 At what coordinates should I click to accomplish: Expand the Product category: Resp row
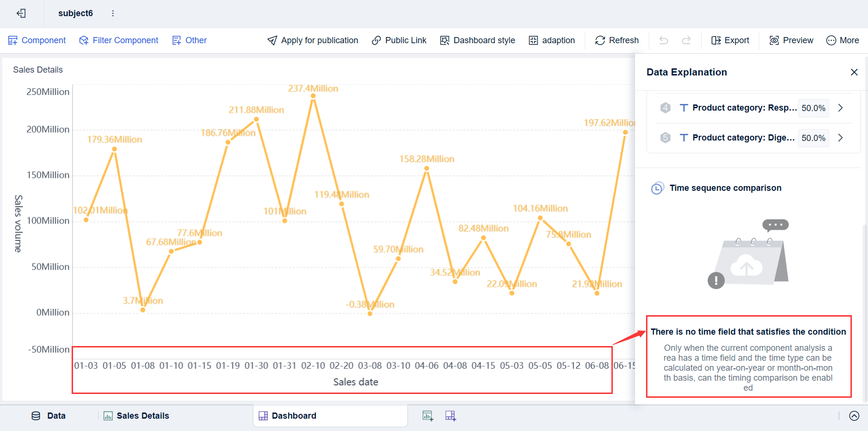tap(840, 108)
